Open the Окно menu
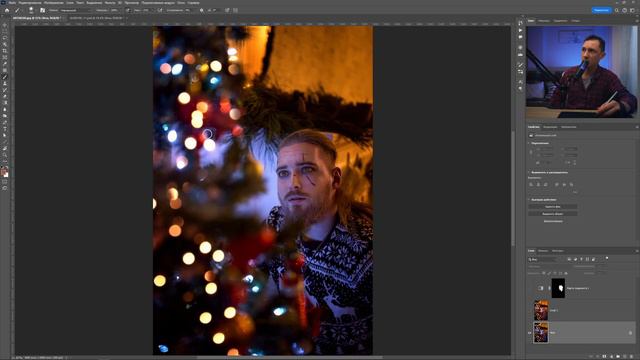640x360 pixels. tap(181, 2)
